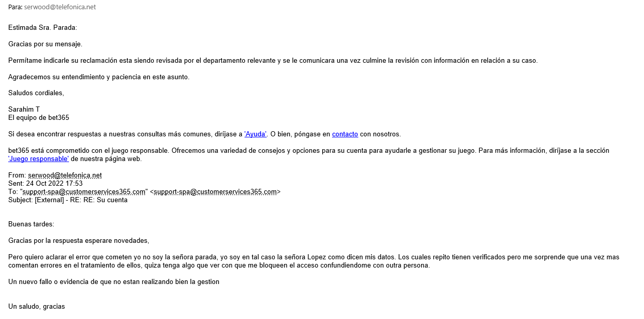Viewport: 644px width, 319px height.
Task: Open the 'Ayuda' help link
Action: pos(255,134)
